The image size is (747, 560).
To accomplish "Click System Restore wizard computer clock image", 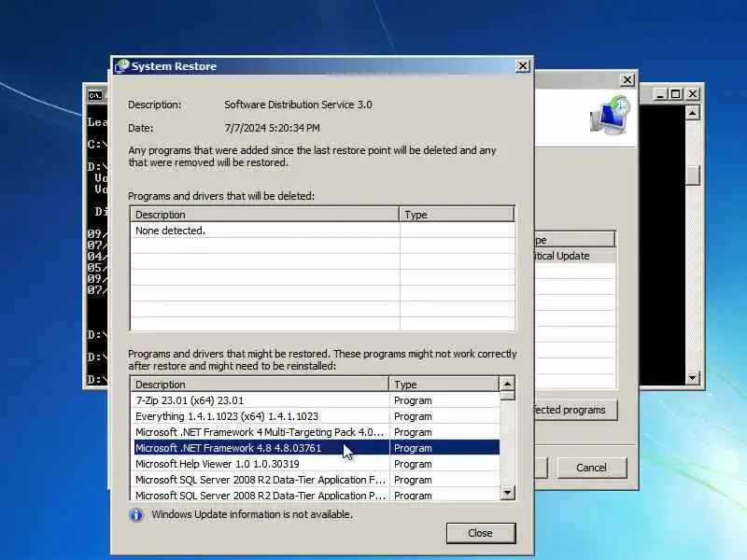I will [610, 116].
